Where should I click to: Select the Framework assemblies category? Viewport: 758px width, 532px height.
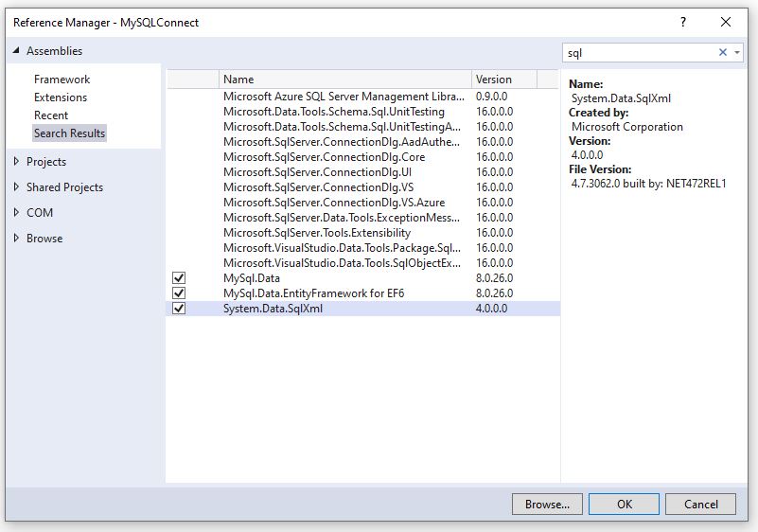(62, 80)
